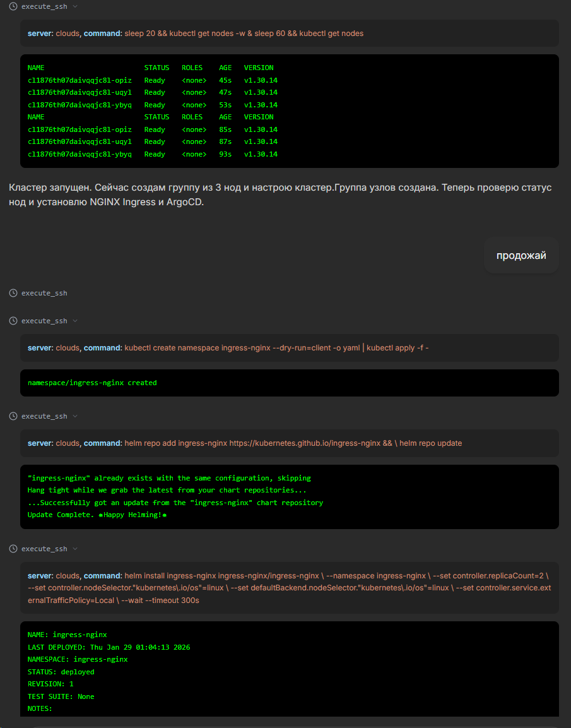571x728 pixels.
Task: Open the execute_ssh label that has no chevron
Action: [44, 293]
